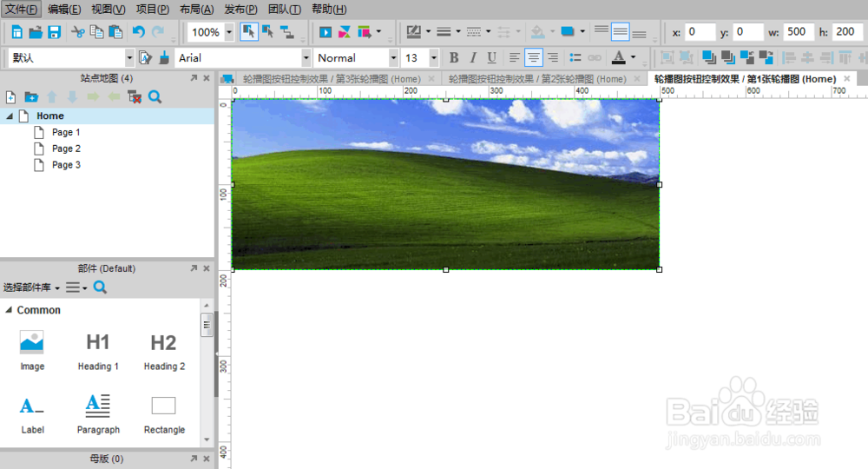Bring selected widget to front
The width and height of the screenshot is (868, 469).
click(x=708, y=57)
